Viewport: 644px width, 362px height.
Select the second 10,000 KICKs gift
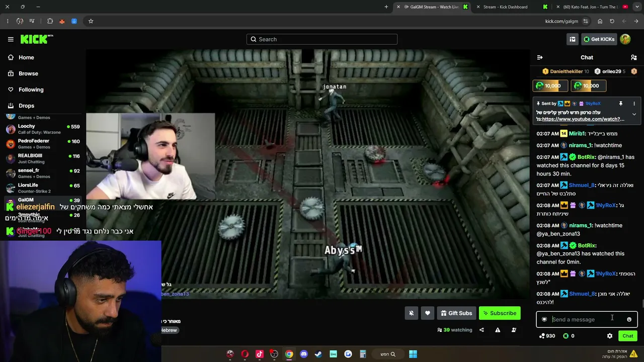588,86
